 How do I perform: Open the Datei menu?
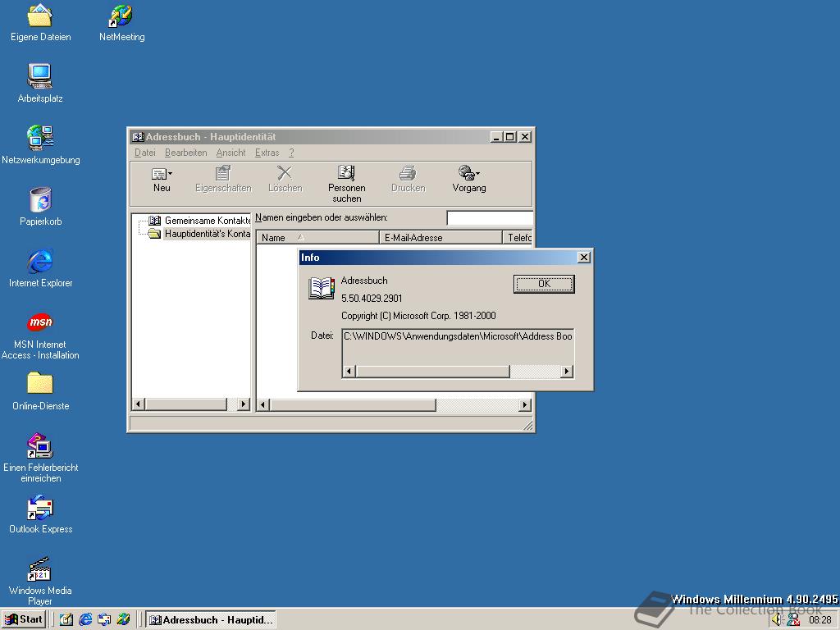coord(144,153)
